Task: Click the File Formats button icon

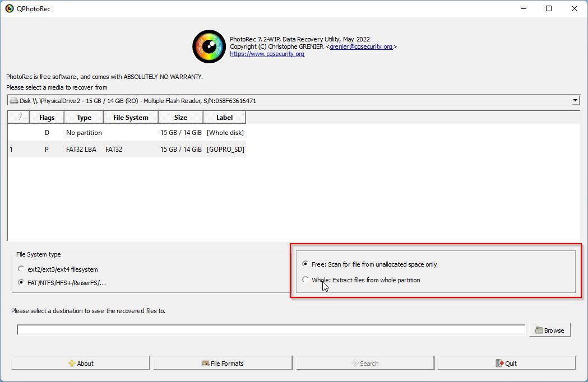Action: (x=206, y=364)
